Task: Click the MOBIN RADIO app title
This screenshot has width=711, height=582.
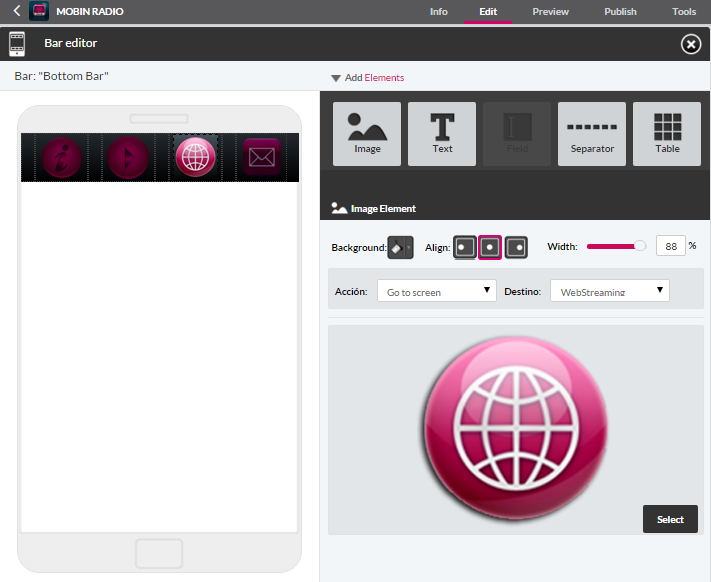Action: 90,11
